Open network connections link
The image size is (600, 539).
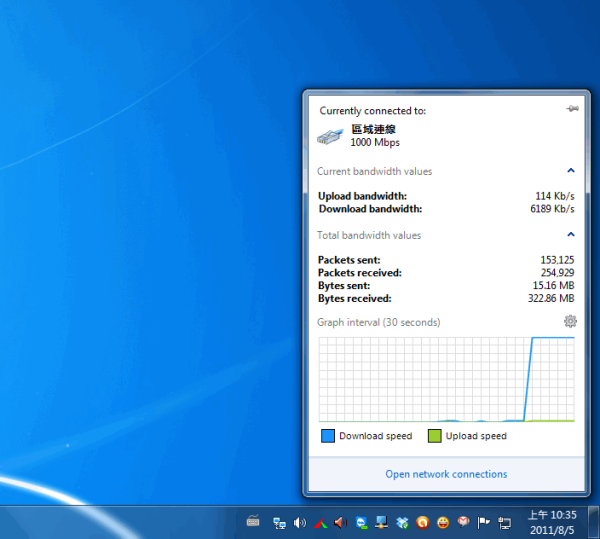[446, 474]
